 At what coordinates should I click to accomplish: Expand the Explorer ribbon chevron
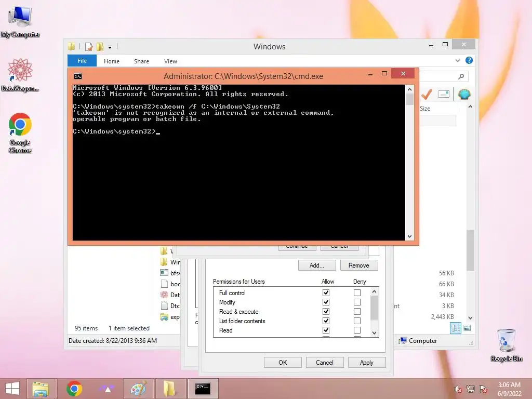tap(457, 60)
